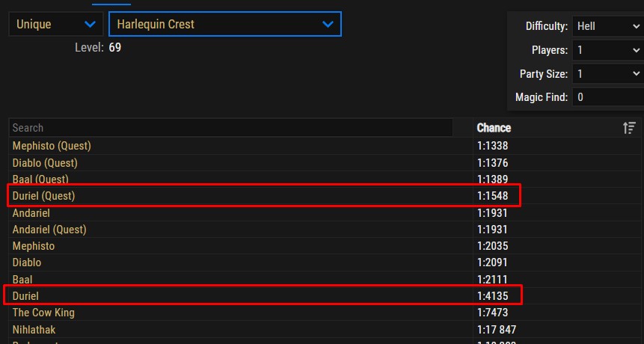Click chance value 1:2035
The height and width of the screenshot is (344, 644).
(492, 246)
